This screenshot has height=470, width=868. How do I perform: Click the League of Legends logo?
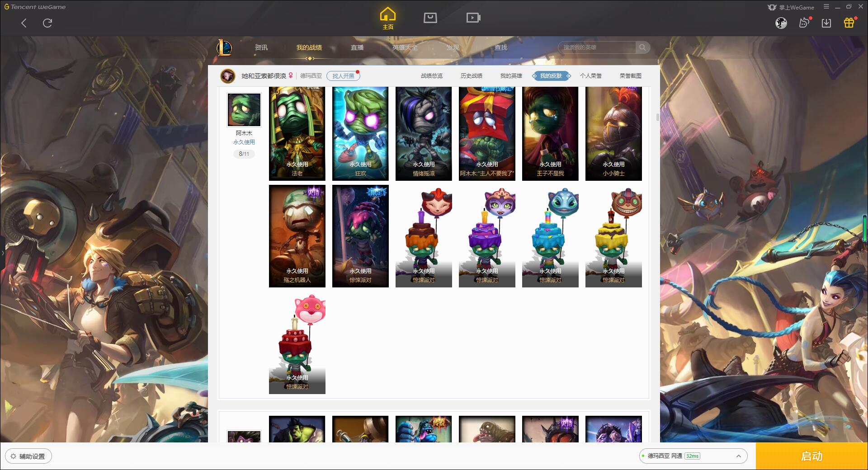(x=224, y=47)
